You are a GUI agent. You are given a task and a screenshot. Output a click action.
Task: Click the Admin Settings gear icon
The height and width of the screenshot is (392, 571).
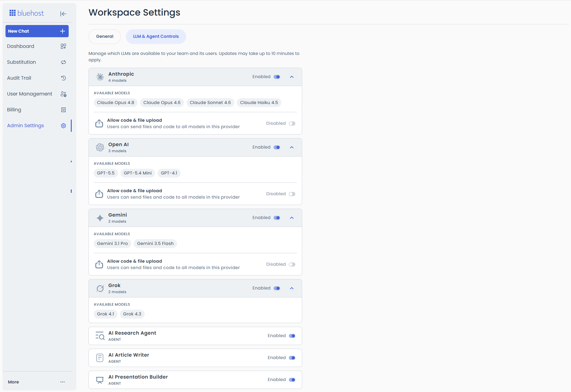[63, 126]
